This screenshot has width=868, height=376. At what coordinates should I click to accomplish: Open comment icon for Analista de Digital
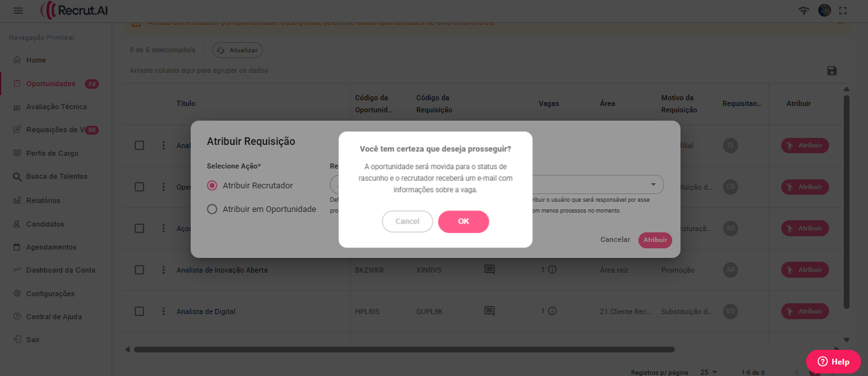[x=489, y=312]
